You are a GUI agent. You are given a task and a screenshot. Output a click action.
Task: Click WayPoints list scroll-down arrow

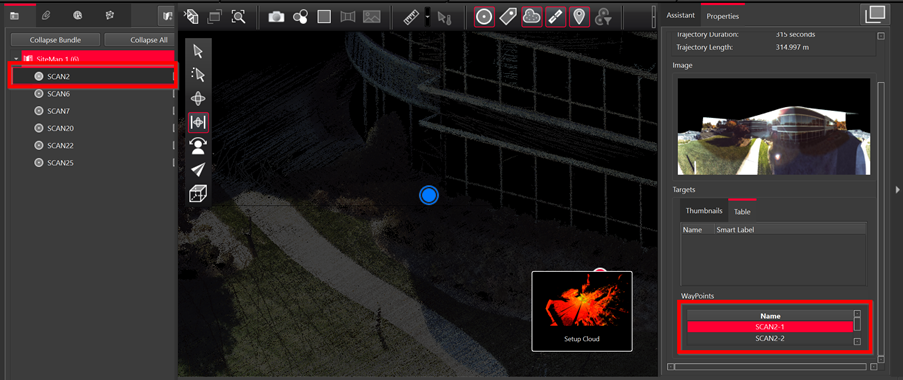click(x=857, y=341)
